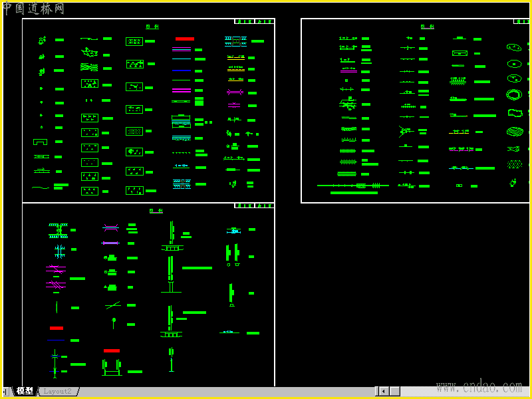The width and height of the screenshot is (532, 399).
Task: Click the tab scroll arrow left of 模型
Action: tap(5, 391)
